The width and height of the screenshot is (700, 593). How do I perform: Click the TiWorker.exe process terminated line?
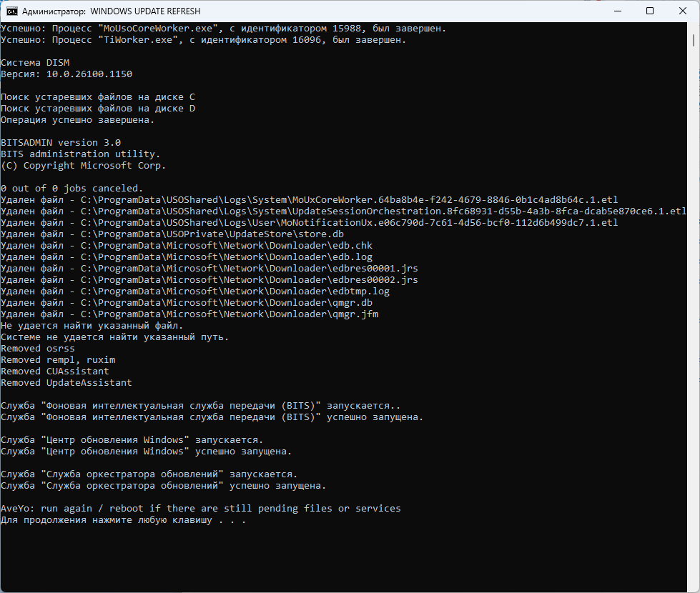coord(203,40)
